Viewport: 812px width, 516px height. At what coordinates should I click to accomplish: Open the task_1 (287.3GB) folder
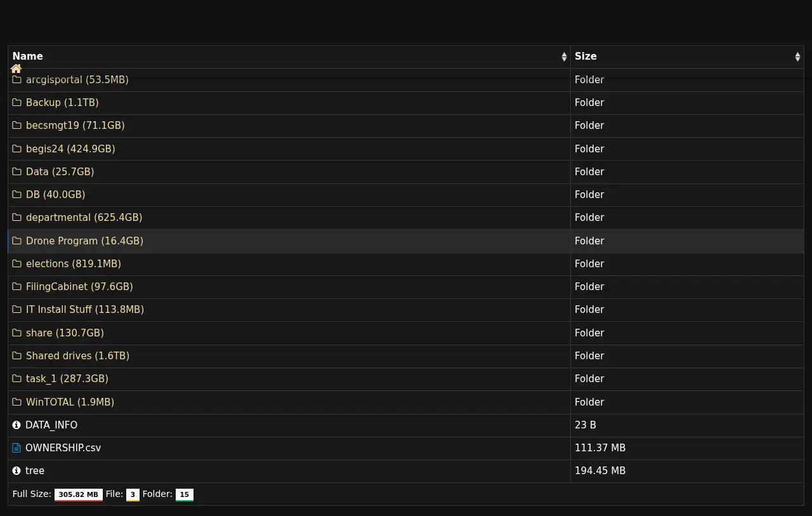click(x=67, y=379)
